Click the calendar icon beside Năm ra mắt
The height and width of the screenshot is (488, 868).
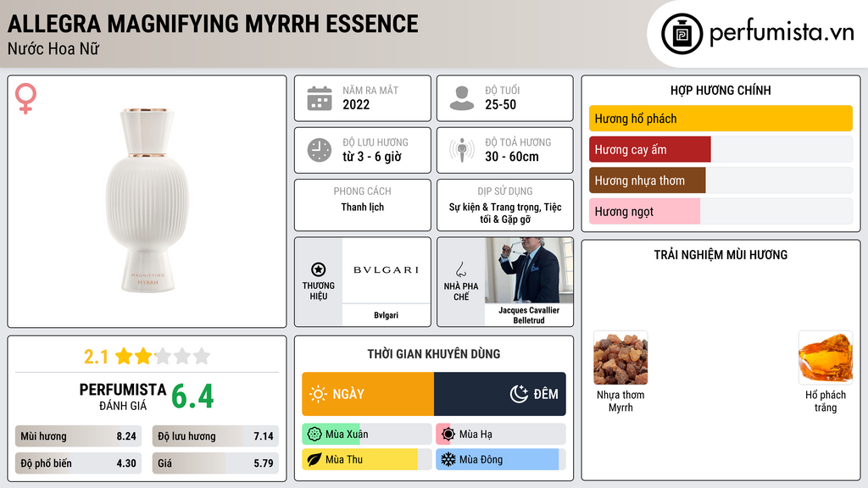pyautogui.click(x=320, y=98)
